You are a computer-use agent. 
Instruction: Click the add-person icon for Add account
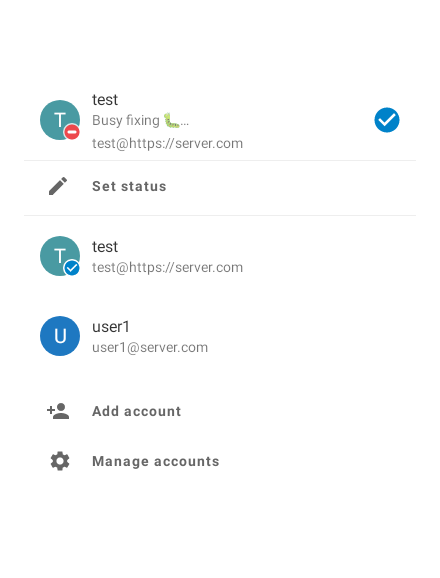click(58, 411)
